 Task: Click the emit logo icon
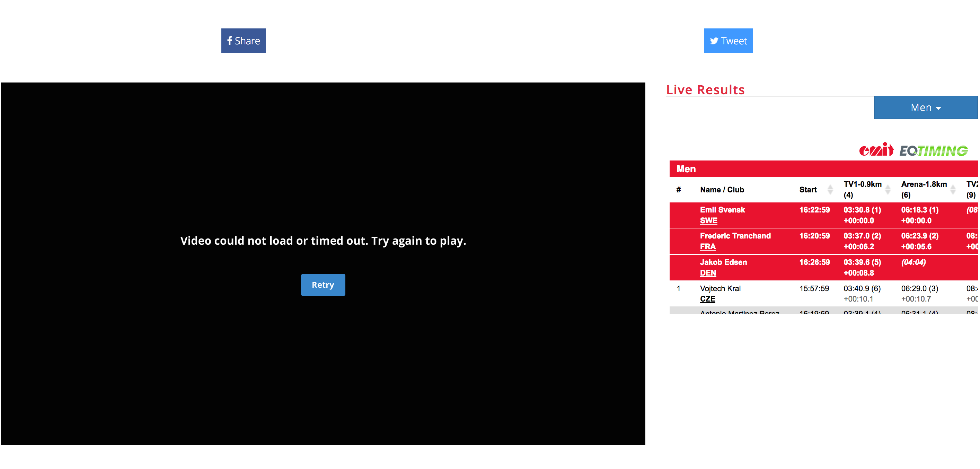click(x=876, y=150)
